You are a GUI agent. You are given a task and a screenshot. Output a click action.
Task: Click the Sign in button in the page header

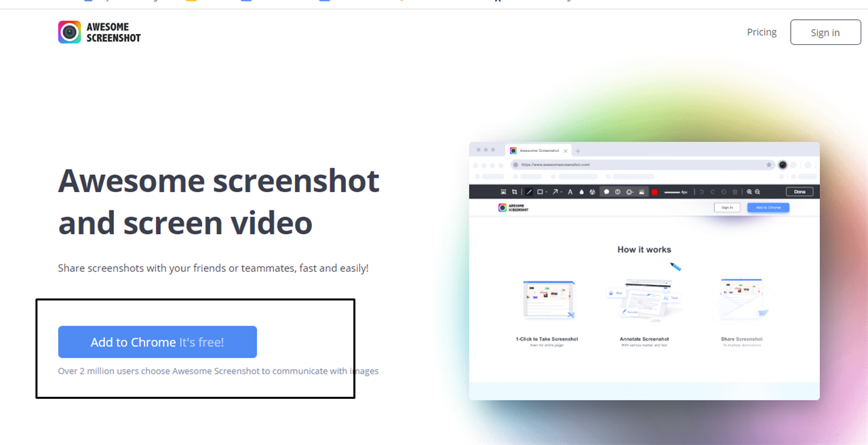point(825,33)
